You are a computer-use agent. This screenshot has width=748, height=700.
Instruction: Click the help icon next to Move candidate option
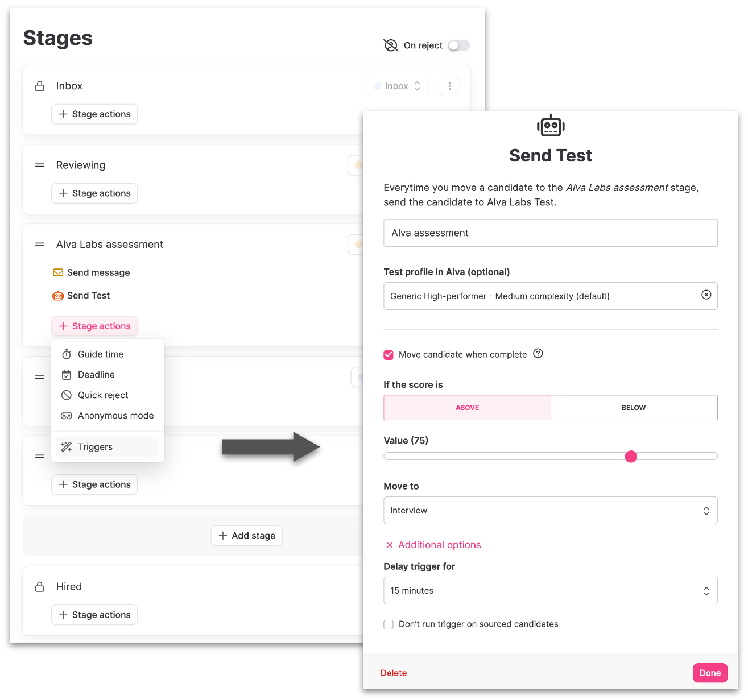[x=538, y=354]
